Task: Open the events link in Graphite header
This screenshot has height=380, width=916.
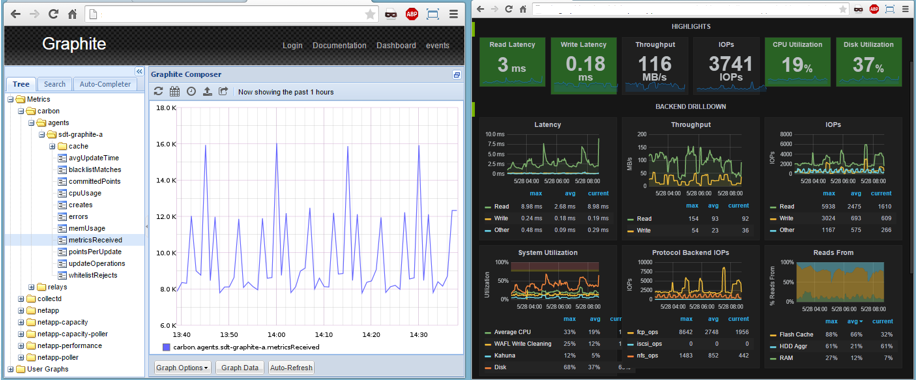Action: [438, 46]
